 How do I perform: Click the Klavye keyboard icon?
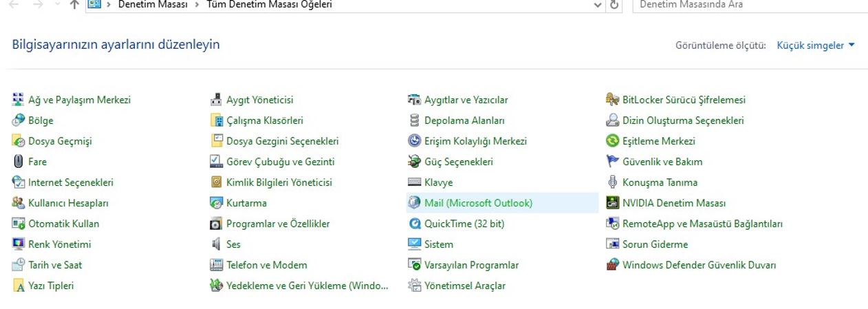(x=414, y=182)
